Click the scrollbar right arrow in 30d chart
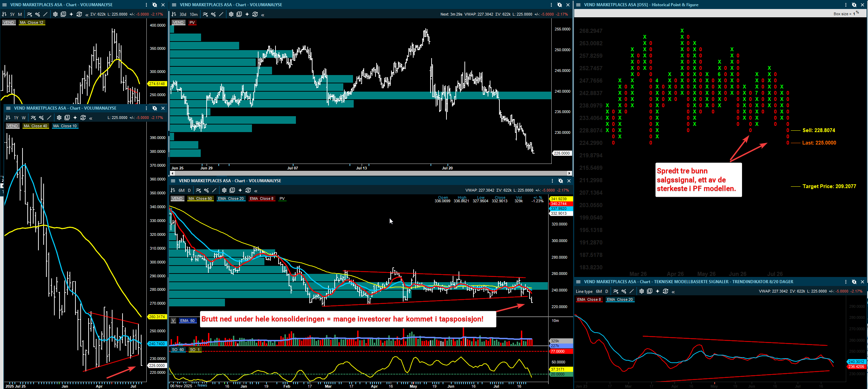The height and width of the screenshot is (389, 868). coord(570,173)
